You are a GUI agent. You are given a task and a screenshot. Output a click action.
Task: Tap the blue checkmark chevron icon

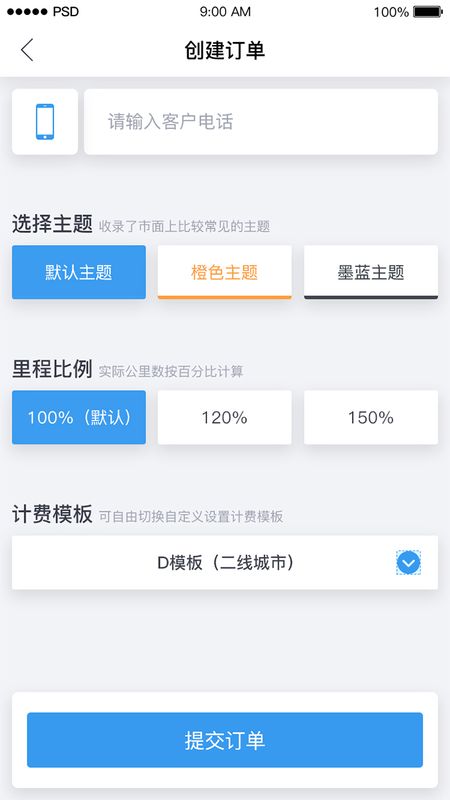[x=409, y=563]
